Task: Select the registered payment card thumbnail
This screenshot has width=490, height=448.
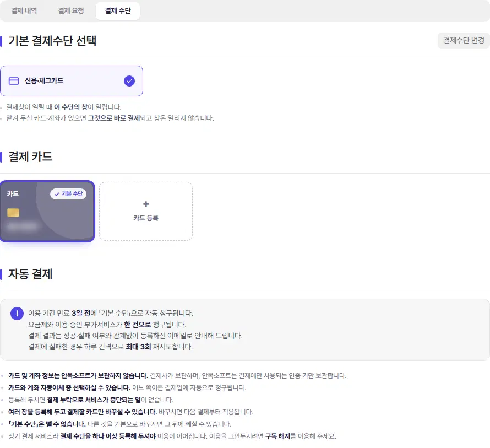Action: click(47, 211)
